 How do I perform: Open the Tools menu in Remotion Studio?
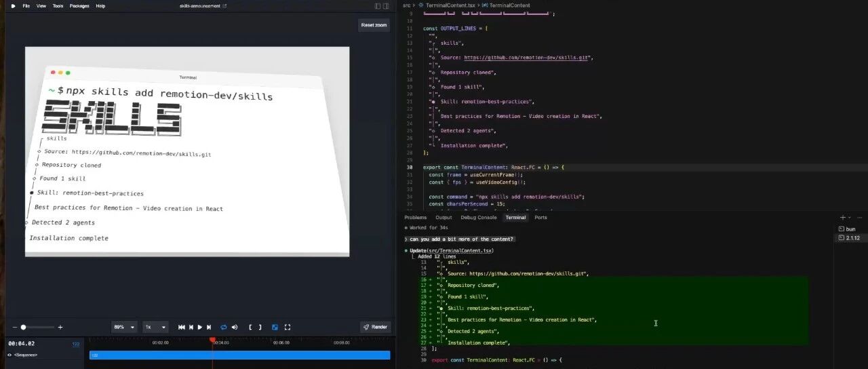pyautogui.click(x=58, y=5)
